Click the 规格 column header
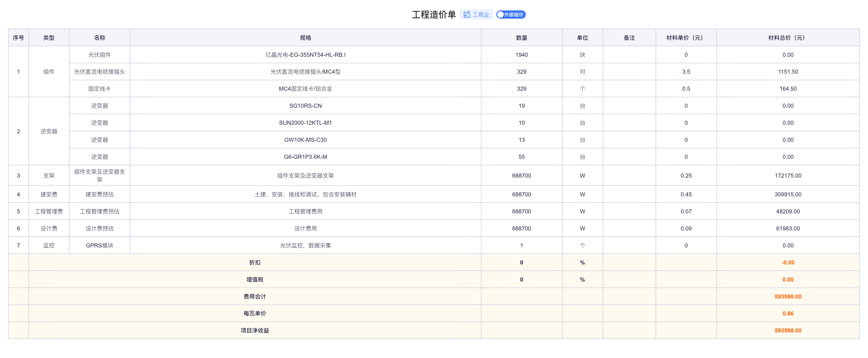Screen dimensions: 868x358 (x=305, y=38)
